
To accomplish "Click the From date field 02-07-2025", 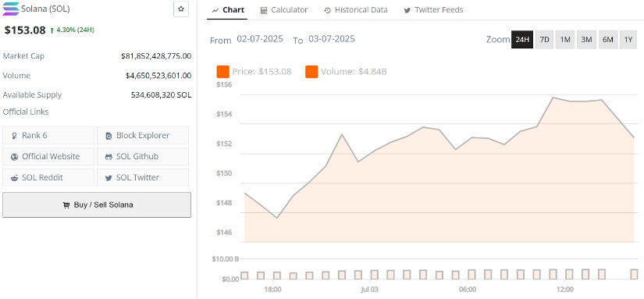I will tap(260, 39).
